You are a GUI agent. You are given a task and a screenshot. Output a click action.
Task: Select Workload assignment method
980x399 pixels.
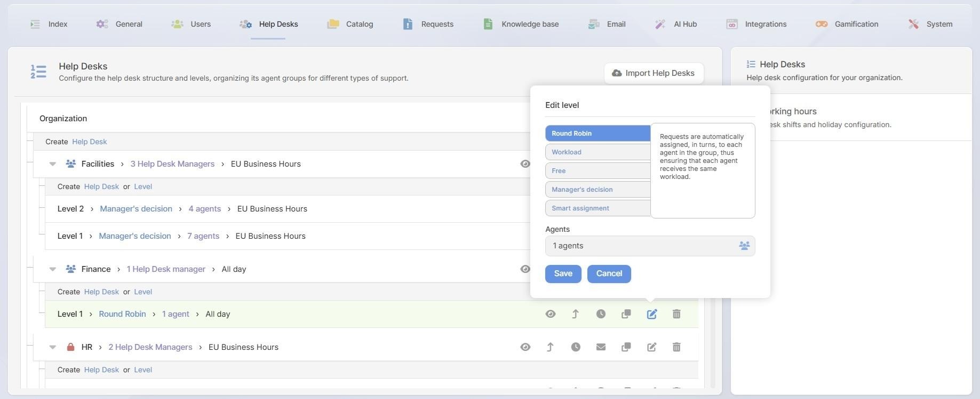pyautogui.click(x=597, y=152)
